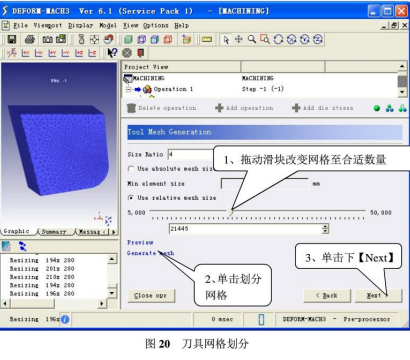Click the blue info icon in status bar
This screenshot has height=360, width=410.
[x=65, y=319]
